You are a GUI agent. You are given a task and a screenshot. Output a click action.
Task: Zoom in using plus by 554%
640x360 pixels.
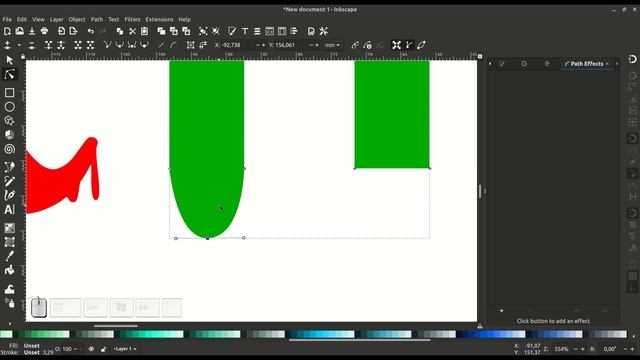pos(582,349)
